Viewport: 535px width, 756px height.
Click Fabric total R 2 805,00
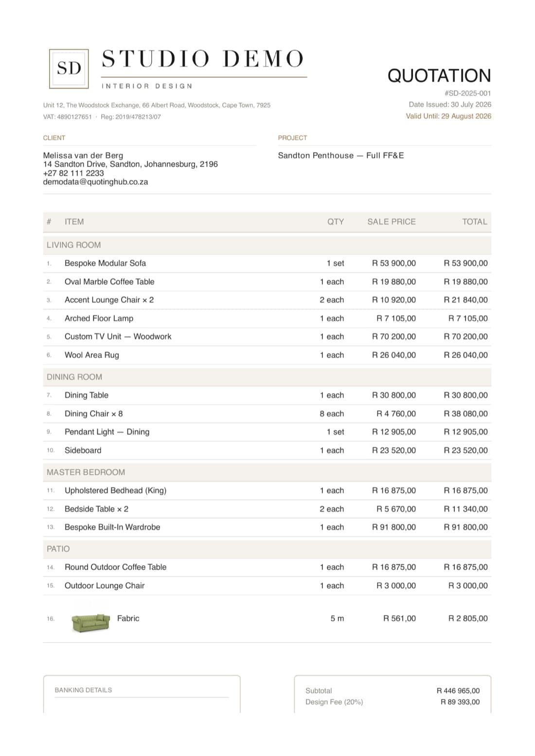468,619
